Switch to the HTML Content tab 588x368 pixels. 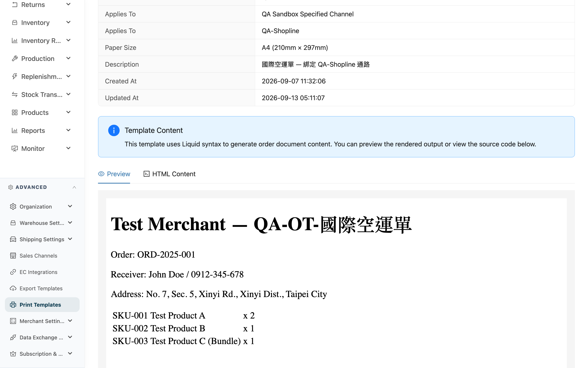169,174
